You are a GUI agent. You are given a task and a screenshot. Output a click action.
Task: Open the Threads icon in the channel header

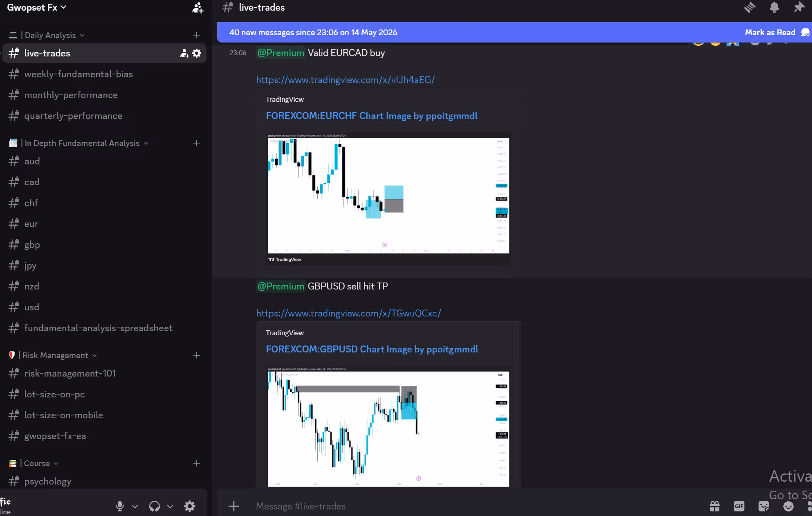[x=749, y=7]
